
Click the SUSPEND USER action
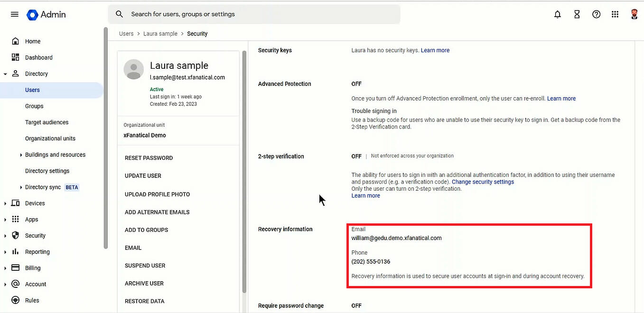tap(145, 266)
